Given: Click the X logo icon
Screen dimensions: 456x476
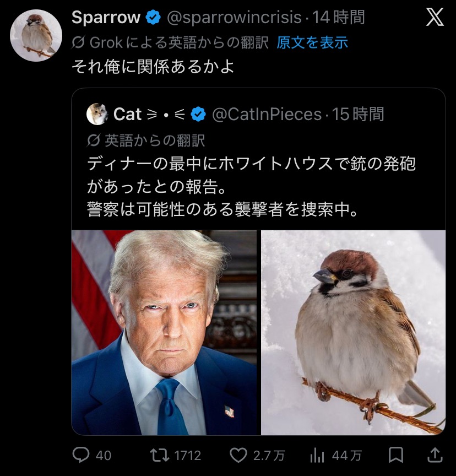Looking at the screenshot, I should (435, 19).
